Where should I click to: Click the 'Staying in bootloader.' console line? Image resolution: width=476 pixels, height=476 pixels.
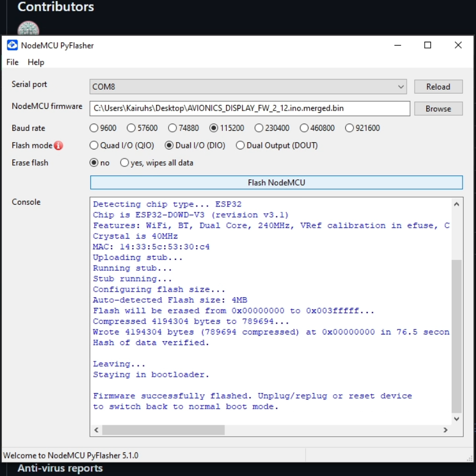pyautogui.click(x=151, y=374)
